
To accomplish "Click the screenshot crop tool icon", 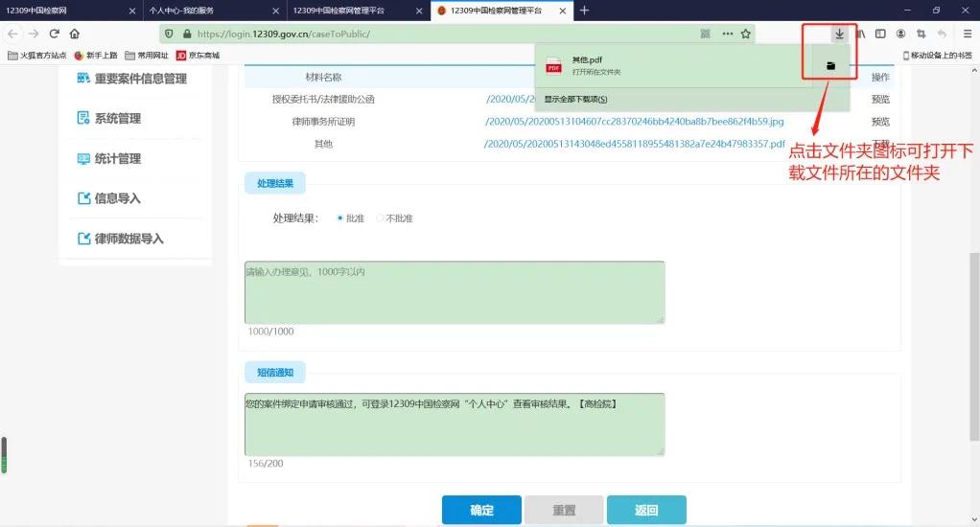I will [x=921, y=34].
